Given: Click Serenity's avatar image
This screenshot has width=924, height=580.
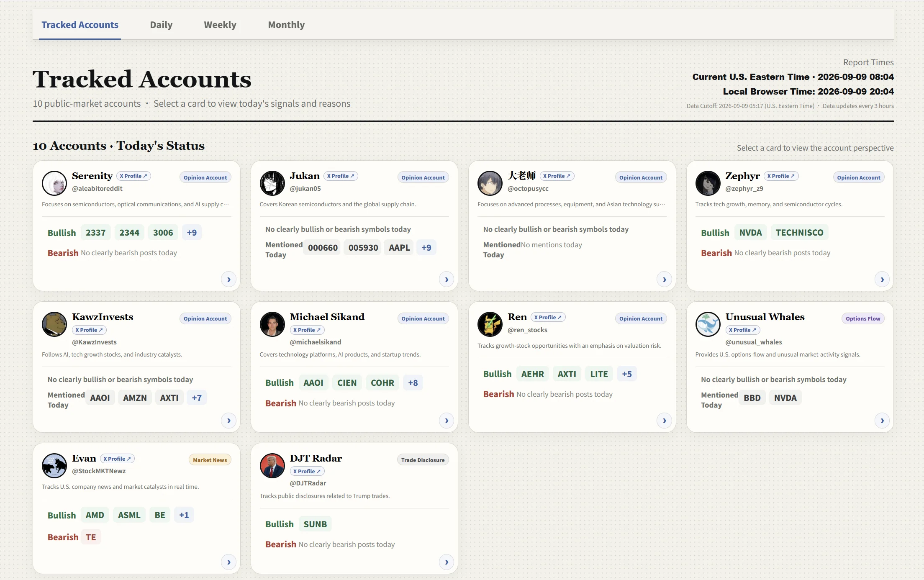Looking at the screenshot, I should click(x=54, y=183).
